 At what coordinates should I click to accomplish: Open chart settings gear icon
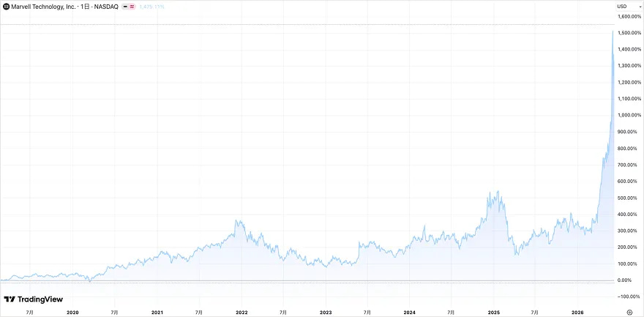pos(629,312)
